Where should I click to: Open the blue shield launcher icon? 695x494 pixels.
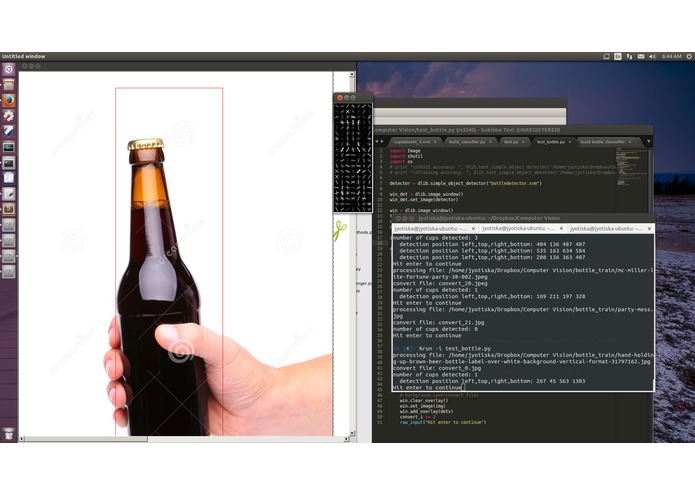point(8,132)
